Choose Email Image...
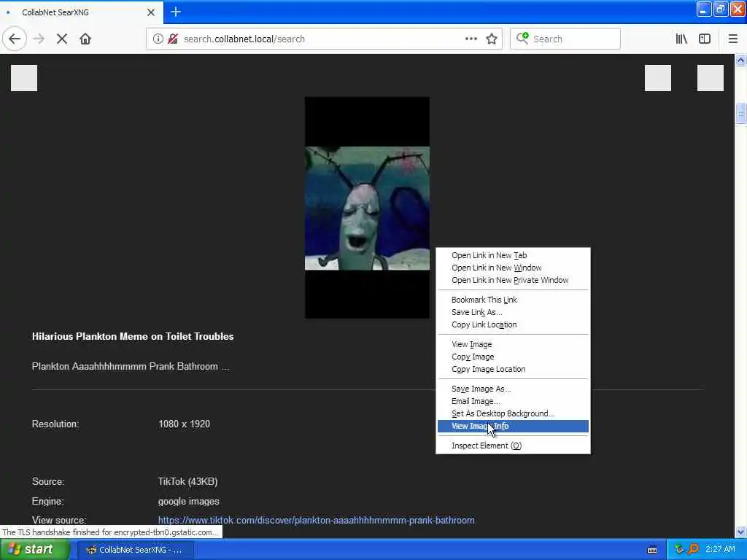 coord(513,401)
